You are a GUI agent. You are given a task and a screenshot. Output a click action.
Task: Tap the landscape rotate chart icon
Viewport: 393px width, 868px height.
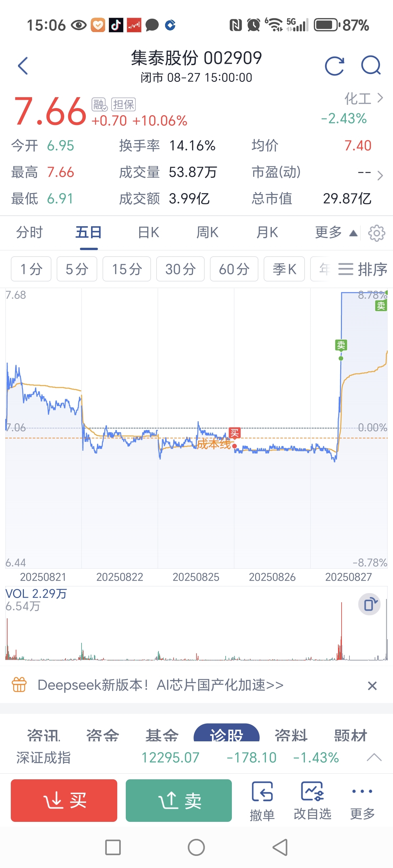(x=369, y=604)
